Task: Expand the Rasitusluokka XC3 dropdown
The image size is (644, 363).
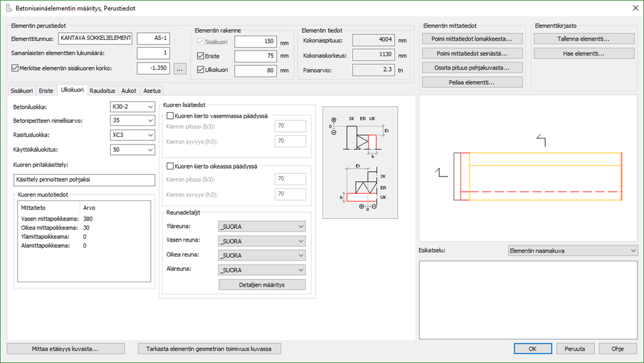Action: 132,135
